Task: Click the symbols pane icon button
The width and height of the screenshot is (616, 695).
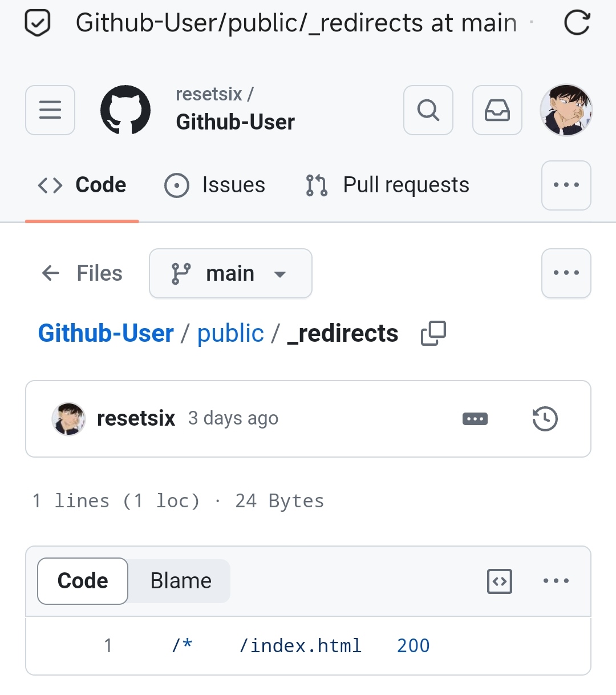Action: pos(500,581)
